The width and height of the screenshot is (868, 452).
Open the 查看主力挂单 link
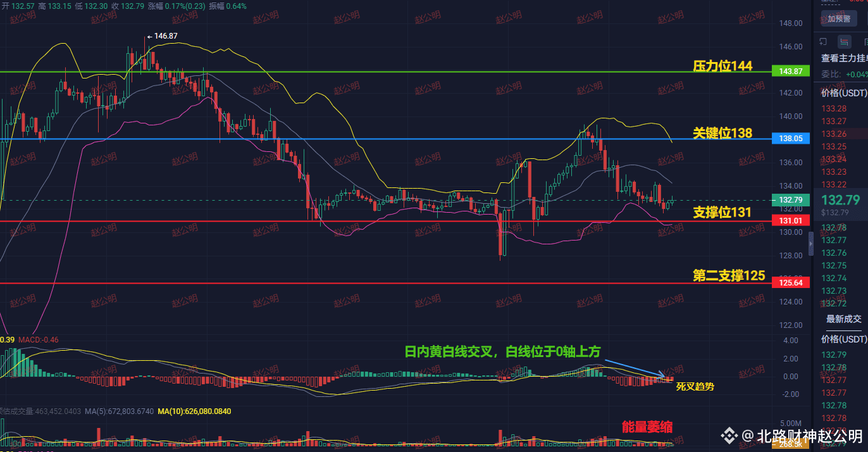click(844, 58)
